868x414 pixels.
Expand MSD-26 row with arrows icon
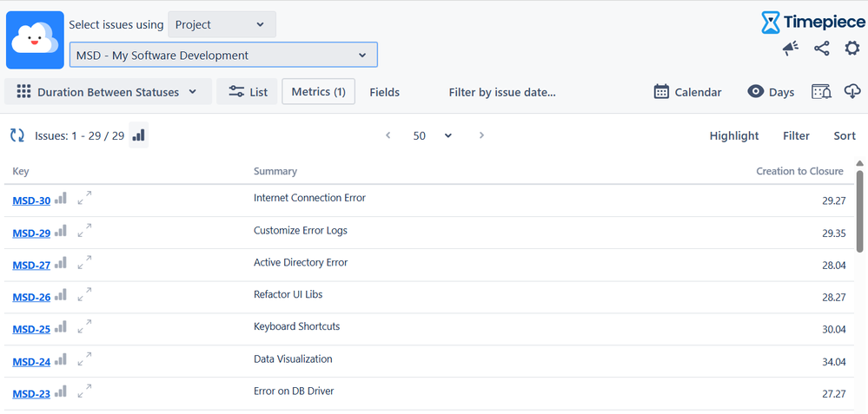coord(84,294)
